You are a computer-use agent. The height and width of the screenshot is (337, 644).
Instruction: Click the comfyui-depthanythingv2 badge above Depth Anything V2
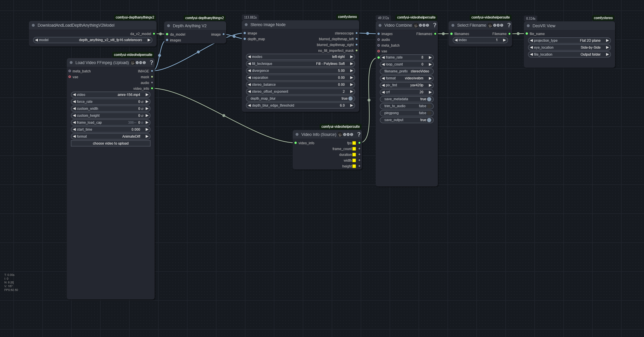(204, 18)
